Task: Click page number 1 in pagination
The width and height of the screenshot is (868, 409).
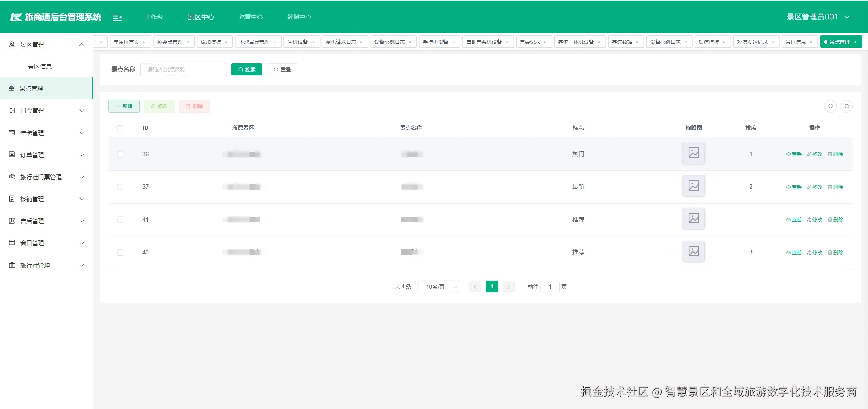Action: coord(492,287)
